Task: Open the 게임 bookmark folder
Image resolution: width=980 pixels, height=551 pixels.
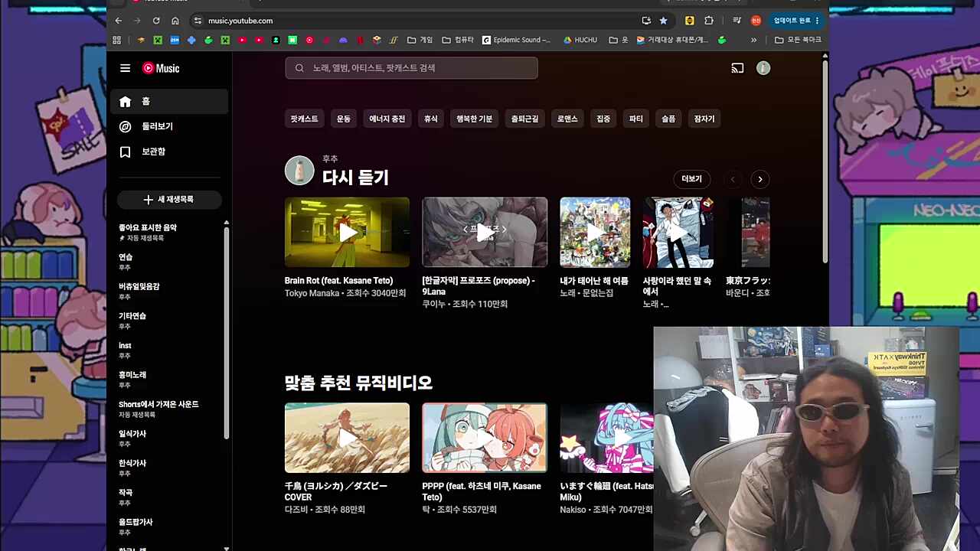Action: click(x=420, y=40)
